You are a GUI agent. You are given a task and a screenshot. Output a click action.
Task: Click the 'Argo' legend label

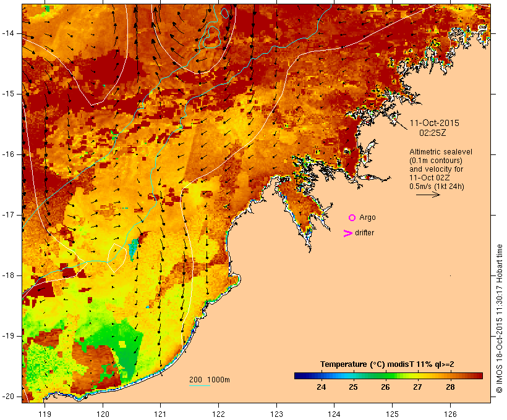(x=368, y=217)
